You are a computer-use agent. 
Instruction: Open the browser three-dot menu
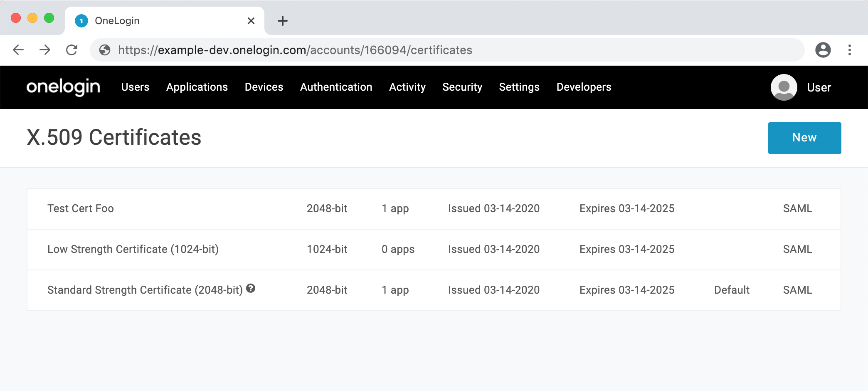(x=850, y=50)
